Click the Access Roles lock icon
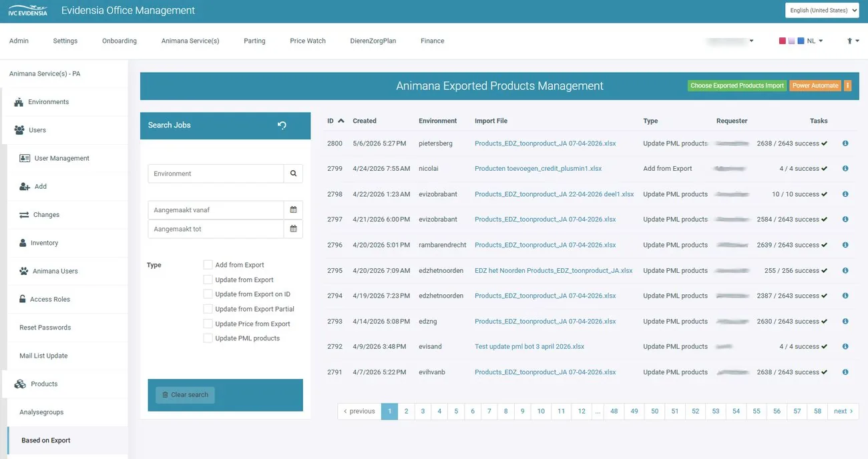This screenshot has width=868, height=459. coord(23,299)
